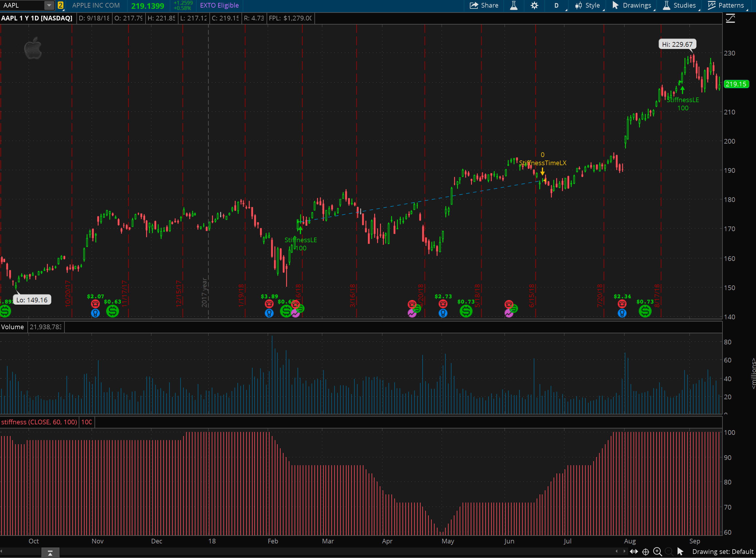756x558 pixels.
Task: Click the H: 221.85 high value readout
Action: tap(162, 18)
